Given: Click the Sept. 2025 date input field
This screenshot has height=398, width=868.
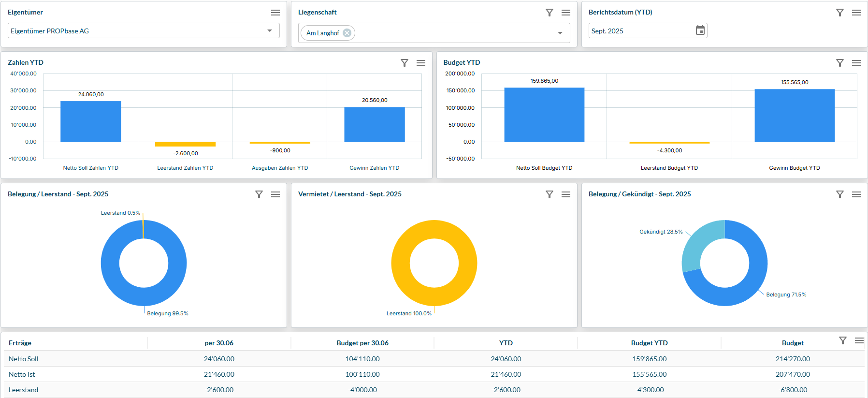Looking at the screenshot, I should pyautogui.click(x=640, y=31).
